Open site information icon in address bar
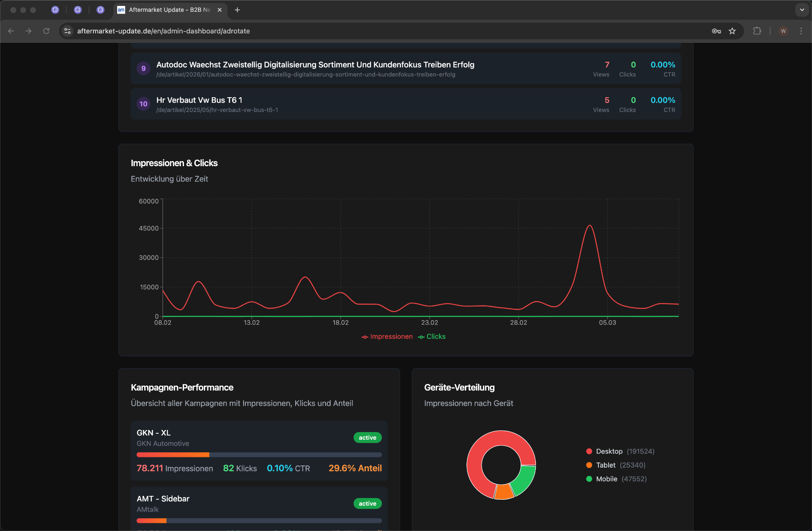This screenshot has height=531, width=812. [68, 31]
